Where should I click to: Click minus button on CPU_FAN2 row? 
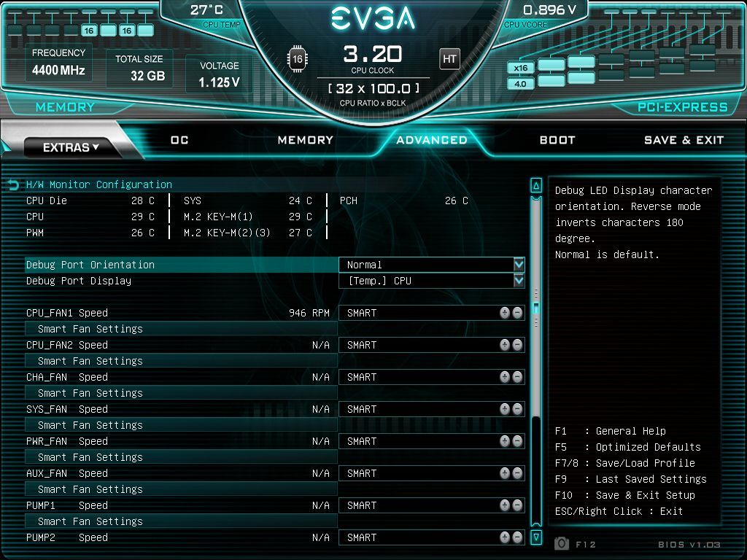point(517,345)
